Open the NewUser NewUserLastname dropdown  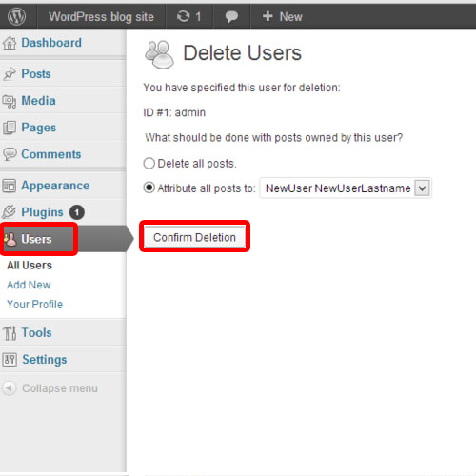(x=346, y=188)
